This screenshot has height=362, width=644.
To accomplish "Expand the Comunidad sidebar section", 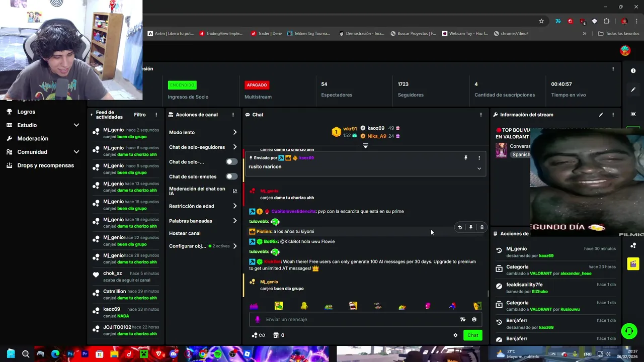I will click(x=76, y=152).
